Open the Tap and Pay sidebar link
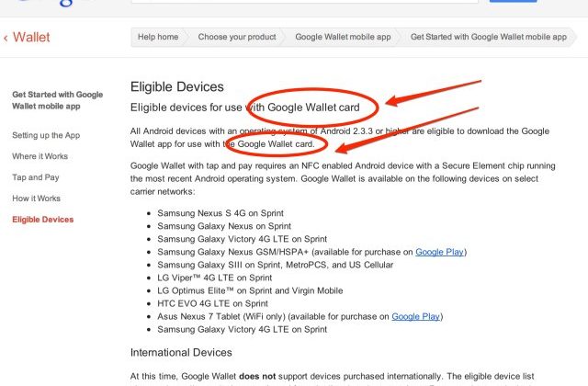588x386 pixels. pyautogui.click(x=36, y=177)
